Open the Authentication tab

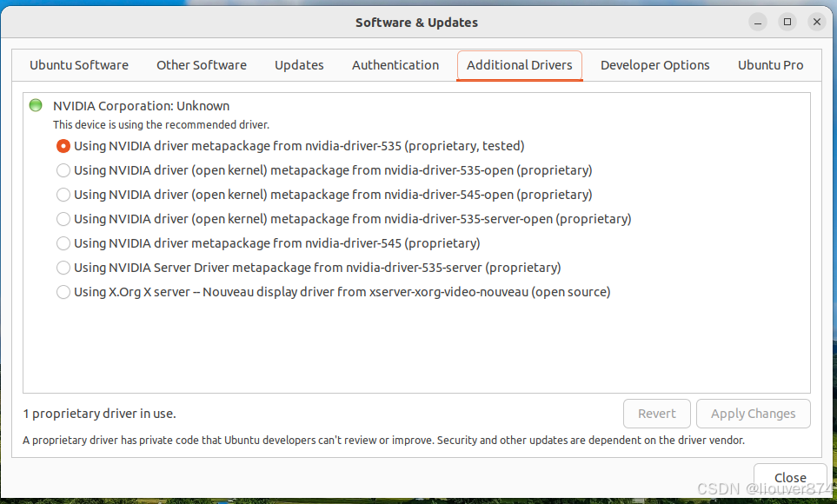[395, 65]
